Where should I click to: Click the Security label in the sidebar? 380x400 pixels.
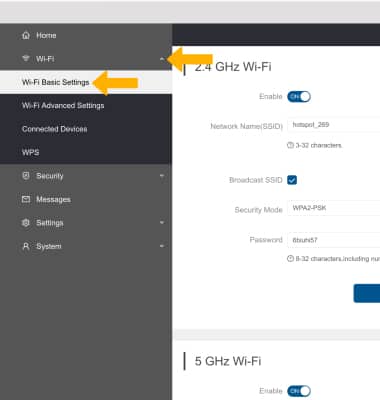(50, 176)
